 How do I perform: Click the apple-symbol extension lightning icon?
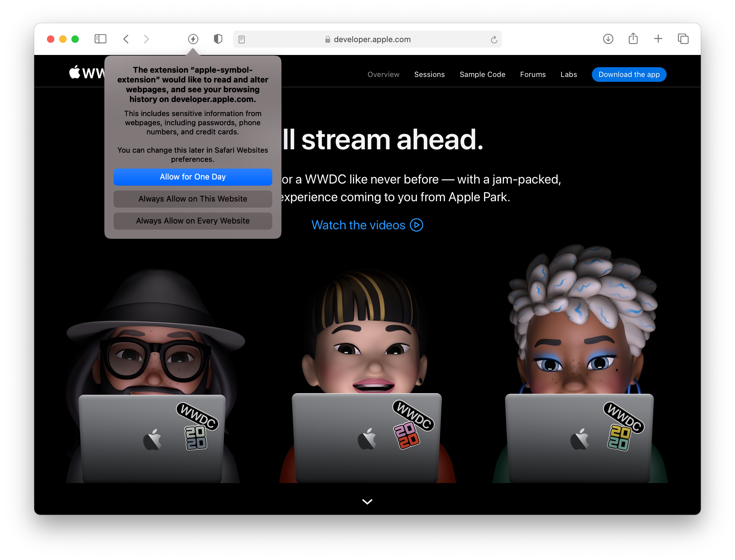pos(193,39)
